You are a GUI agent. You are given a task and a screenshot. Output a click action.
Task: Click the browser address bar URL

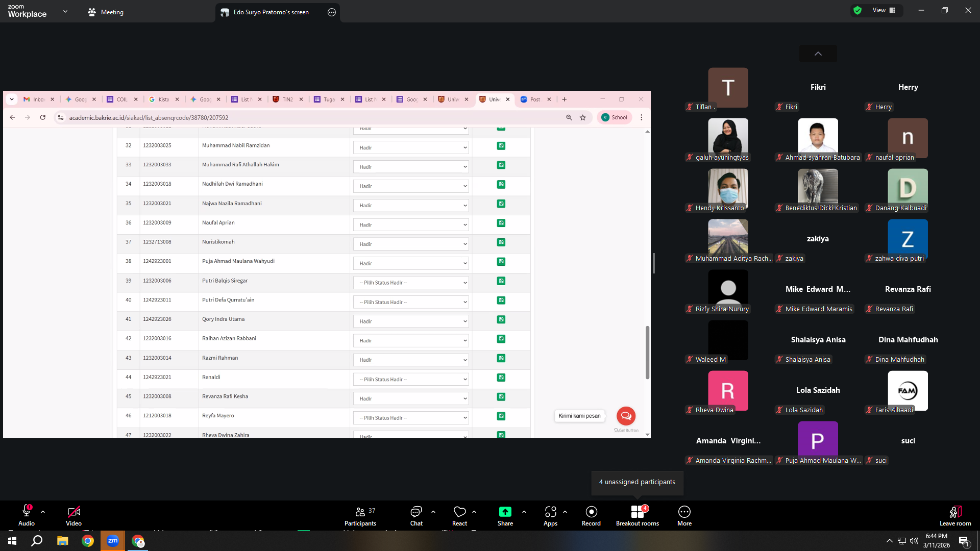[149, 118]
